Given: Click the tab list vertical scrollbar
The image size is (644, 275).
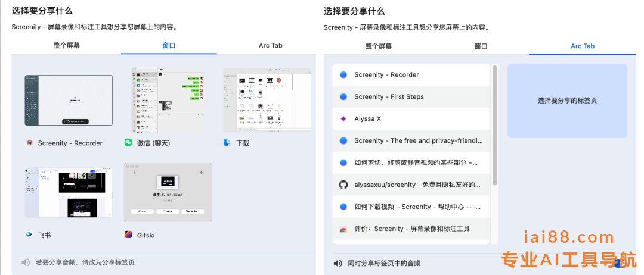Looking at the screenshot, I should (494, 125).
